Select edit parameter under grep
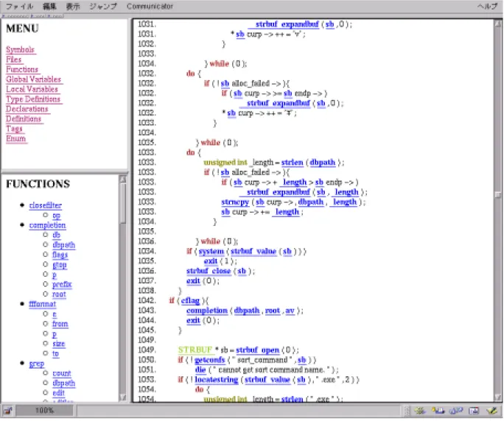Viewport: 504px width, 421px height. (x=58, y=393)
